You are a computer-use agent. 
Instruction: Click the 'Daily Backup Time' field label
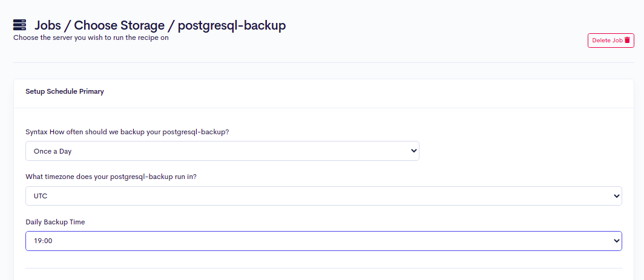coord(55,222)
